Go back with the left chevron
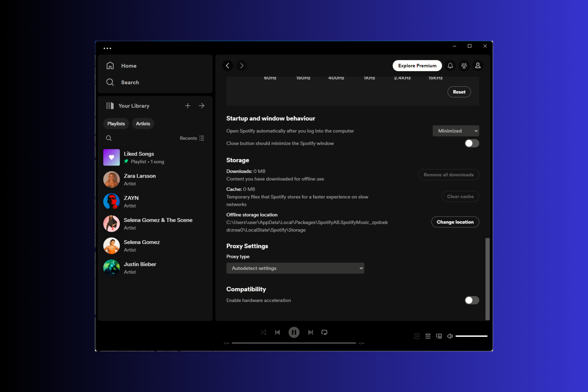The width and height of the screenshot is (588, 392). [x=228, y=66]
